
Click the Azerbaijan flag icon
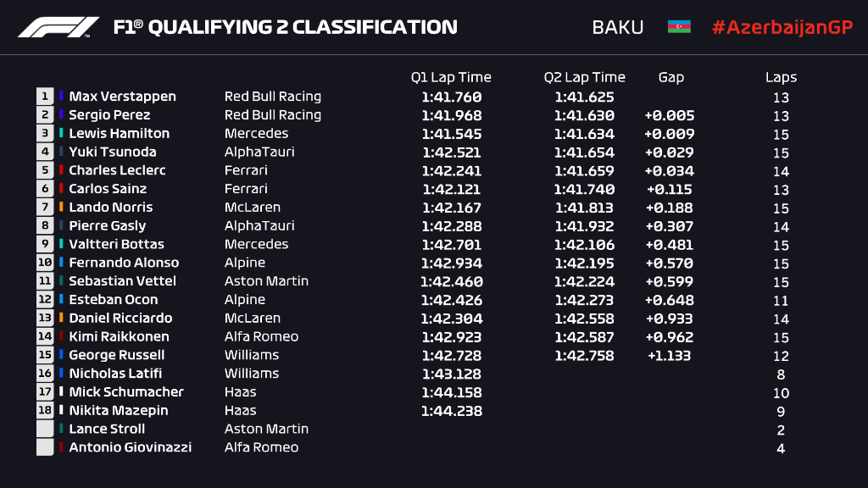[x=679, y=27]
